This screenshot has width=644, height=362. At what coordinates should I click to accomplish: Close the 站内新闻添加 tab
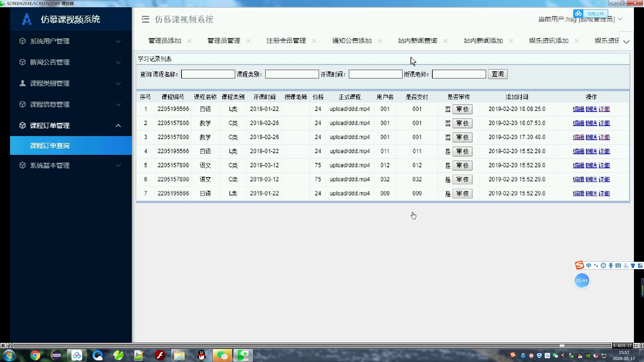[511, 41]
